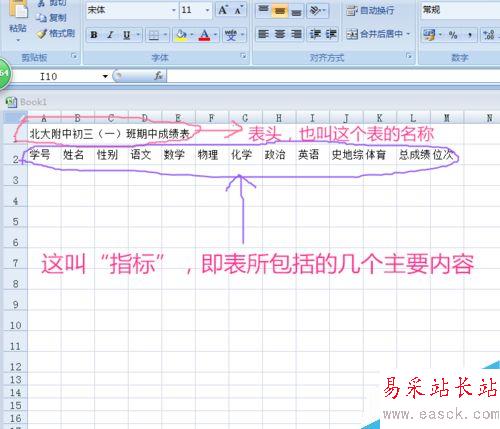Align text left
The height and width of the screenshot is (429, 500).
pos(263,34)
